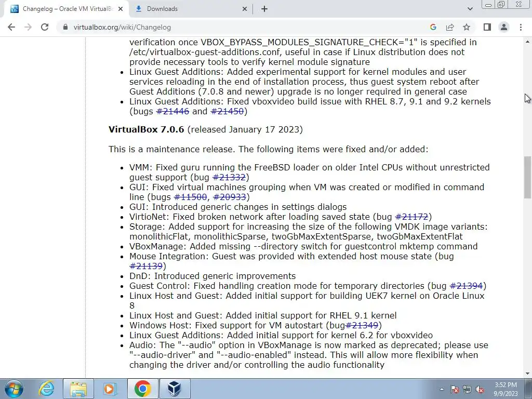Open a new tab with the plus button
This screenshot has height=399, width=532.
click(x=264, y=9)
